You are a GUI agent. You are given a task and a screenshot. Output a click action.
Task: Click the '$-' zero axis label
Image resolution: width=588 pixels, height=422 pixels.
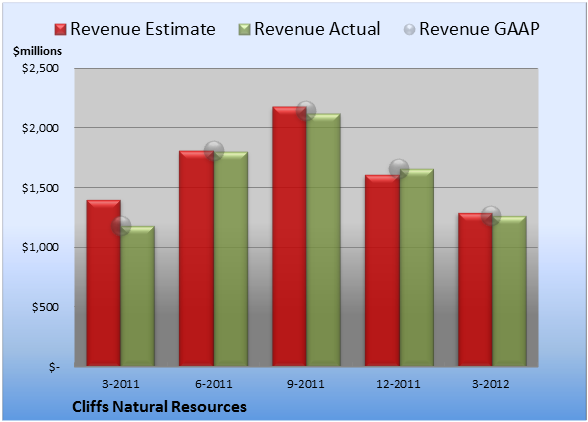click(x=54, y=367)
